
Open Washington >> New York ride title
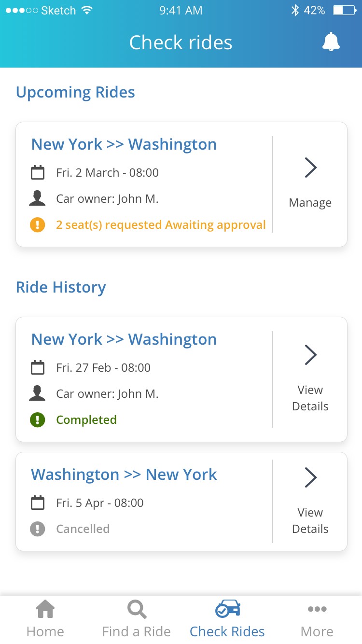124,475
